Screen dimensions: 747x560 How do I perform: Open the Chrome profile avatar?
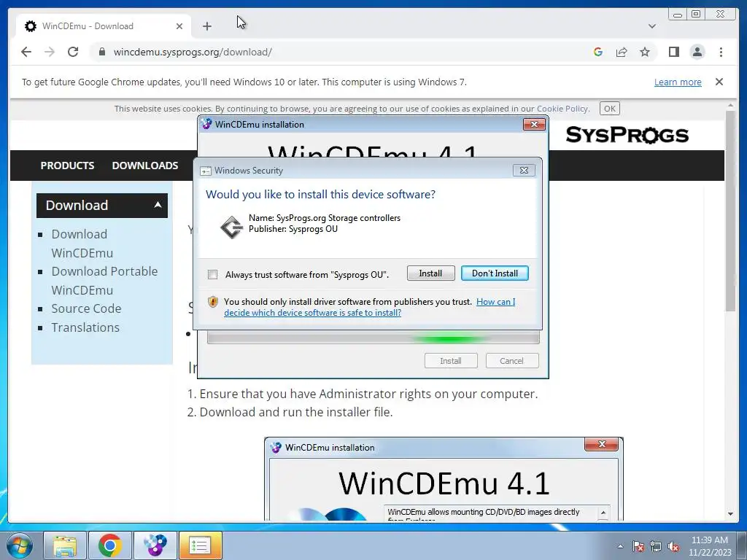(697, 52)
